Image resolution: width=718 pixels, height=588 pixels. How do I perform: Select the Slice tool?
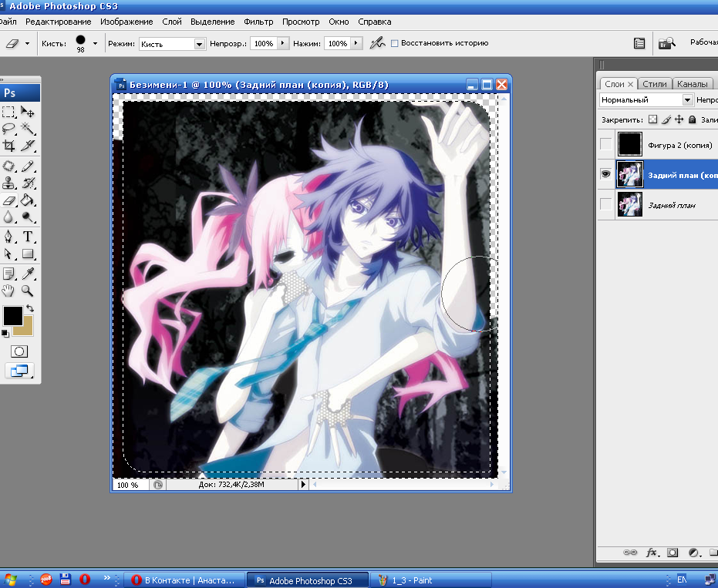[28, 146]
